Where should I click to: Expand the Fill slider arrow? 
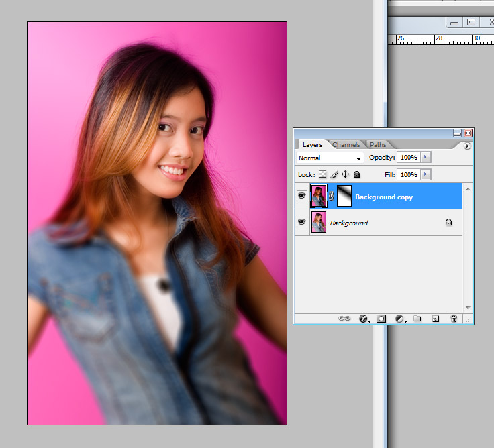pyautogui.click(x=426, y=174)
